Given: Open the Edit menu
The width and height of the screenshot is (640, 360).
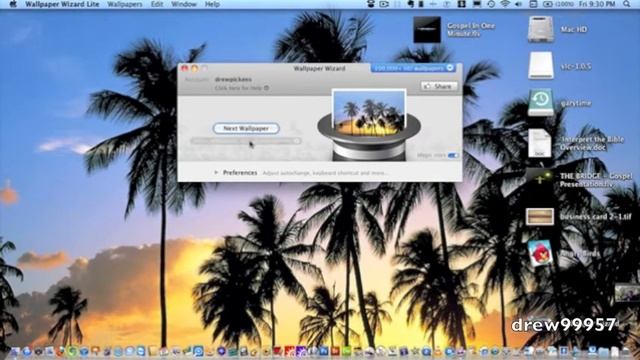Looking at the screenshot, I should tap(157, 4).
